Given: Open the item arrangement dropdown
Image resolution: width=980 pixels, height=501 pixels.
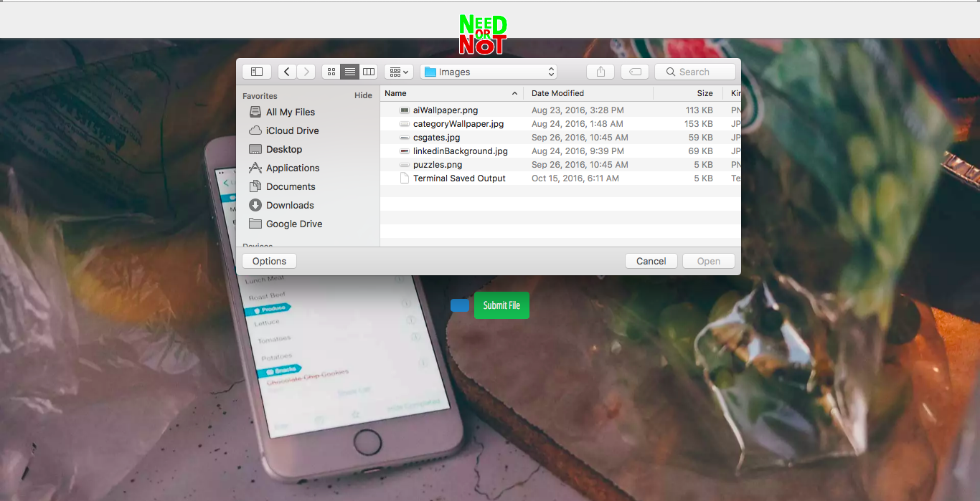Looking at the screenshot, I should pyautogui.click(x=398, y=72).
